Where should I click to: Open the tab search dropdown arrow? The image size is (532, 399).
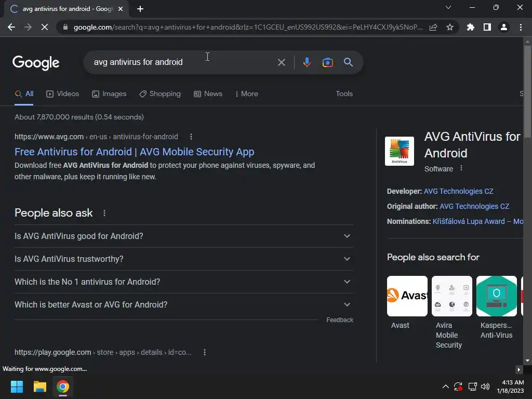[448, 7]
